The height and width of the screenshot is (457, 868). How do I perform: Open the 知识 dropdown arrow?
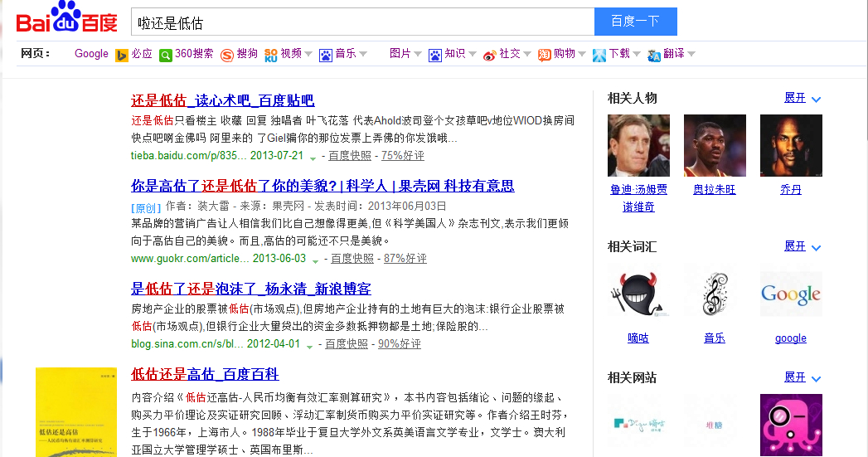click(x=473, y=54)
